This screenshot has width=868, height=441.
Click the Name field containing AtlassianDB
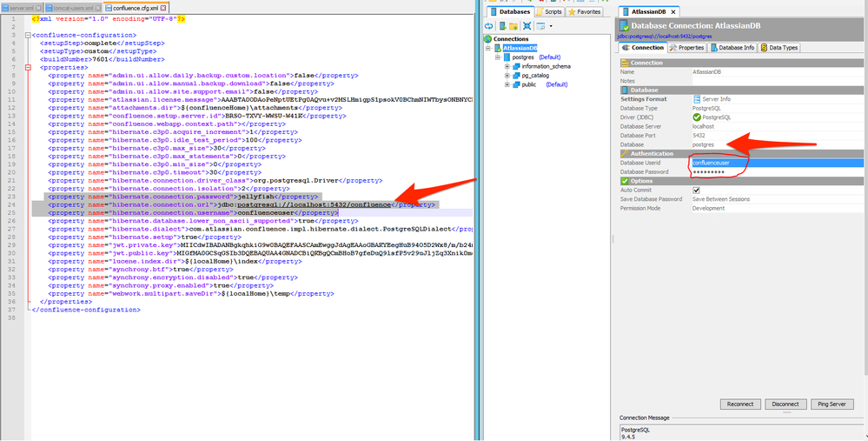pos(778,72)
